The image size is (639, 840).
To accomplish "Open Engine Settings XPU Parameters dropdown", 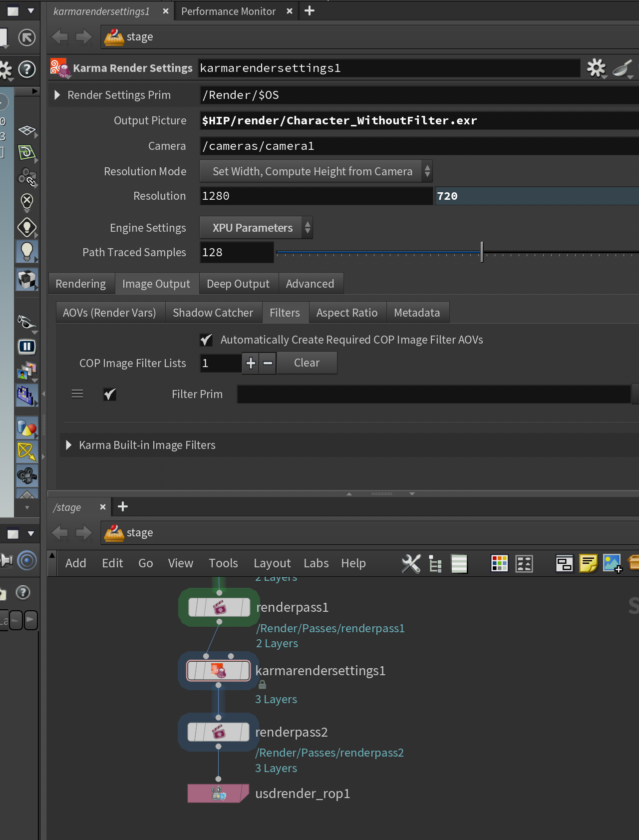I will (x=256, y=228).
